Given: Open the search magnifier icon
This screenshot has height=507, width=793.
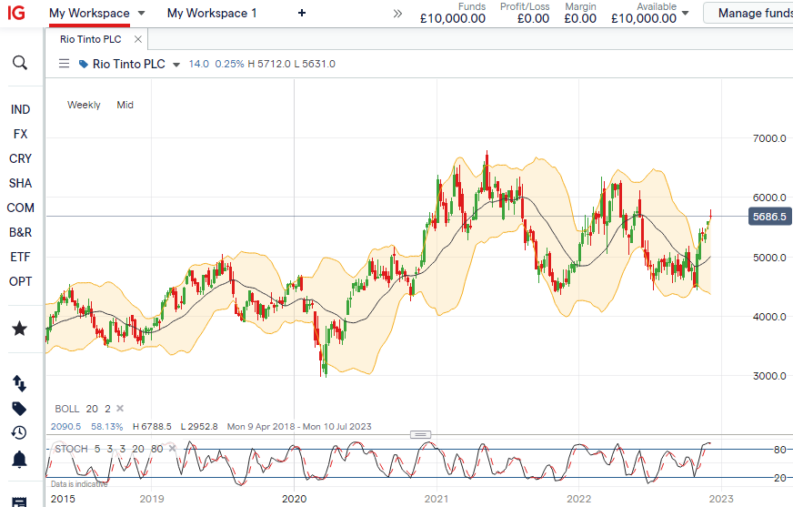Looking at the screenshot, I should (x=20, y=63).
